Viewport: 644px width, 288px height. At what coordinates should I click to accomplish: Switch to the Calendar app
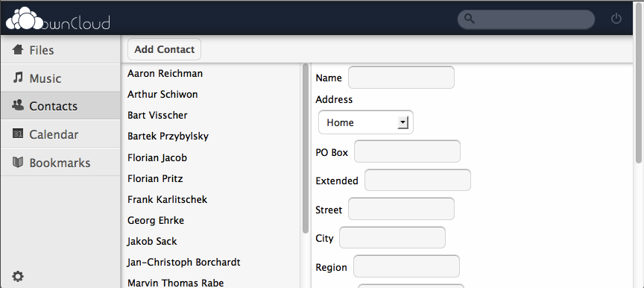(x=60, y=134)
